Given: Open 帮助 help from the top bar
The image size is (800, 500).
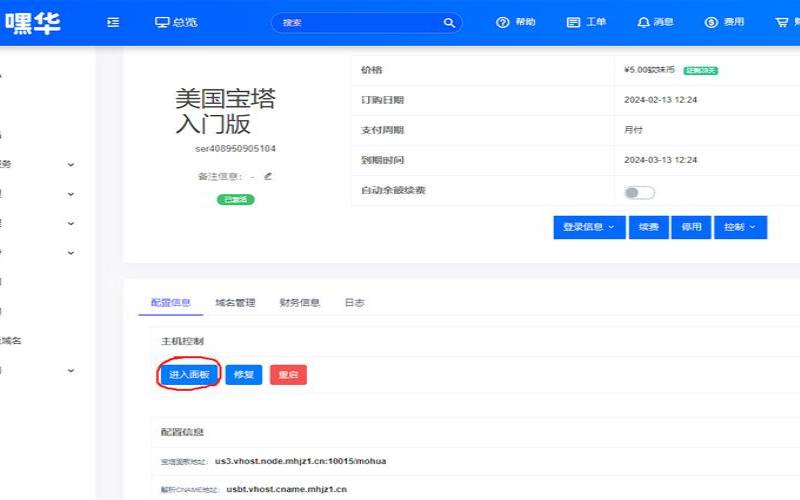Looking at the screenshot, I should point(502,22).
